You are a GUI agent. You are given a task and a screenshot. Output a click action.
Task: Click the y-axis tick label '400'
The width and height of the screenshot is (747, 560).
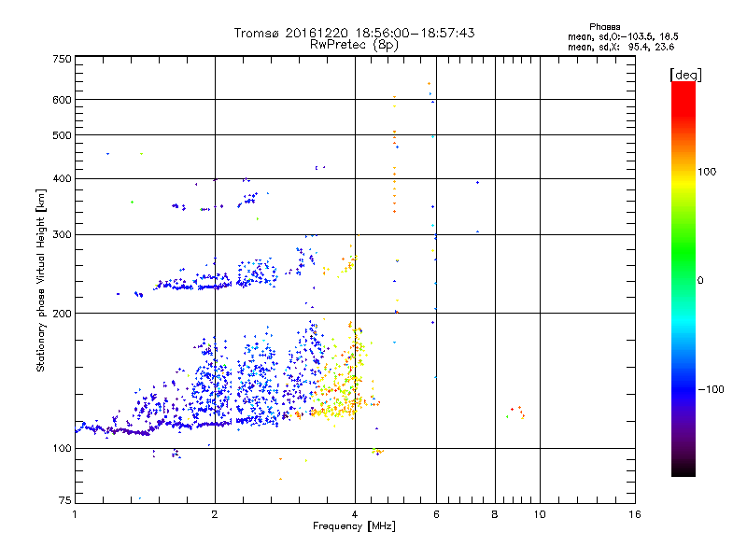(62, 179)
